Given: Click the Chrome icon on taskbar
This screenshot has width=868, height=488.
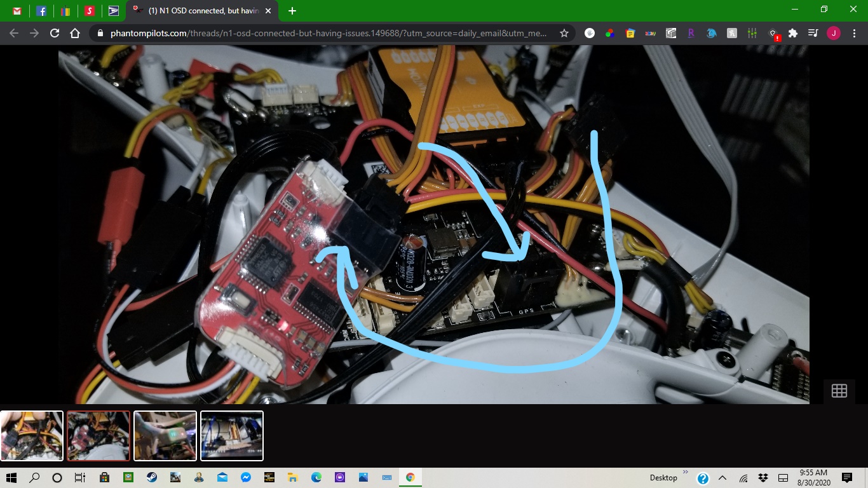Looking at the screenshot, I should click(x=410, y=477).
